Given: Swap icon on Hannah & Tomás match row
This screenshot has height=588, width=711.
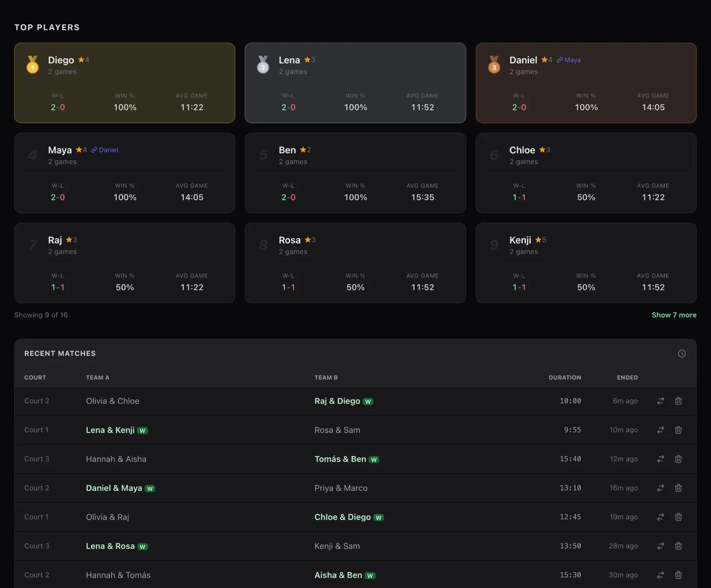Looking at the screenshot, I should click(660, 575).
